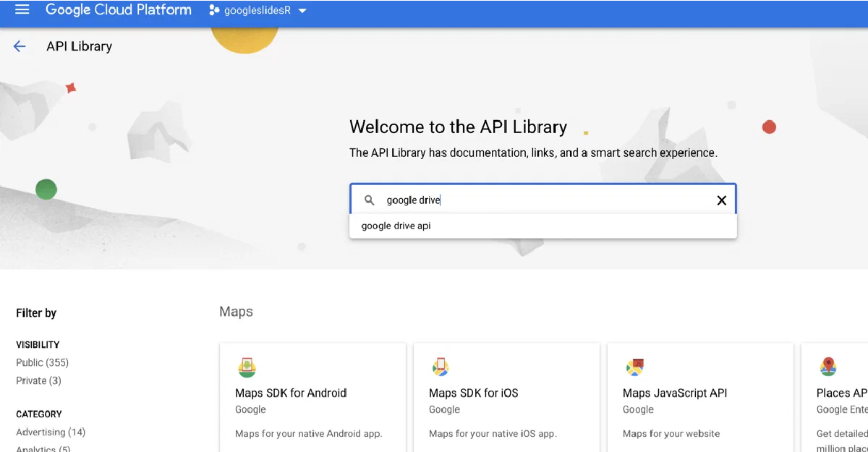Open the Maps SDK for Android card

pyautogui.click(x=312, y=398)
